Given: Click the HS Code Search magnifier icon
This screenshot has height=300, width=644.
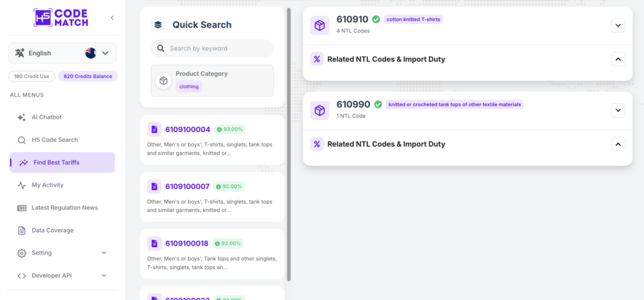Looking at the screenshot, I should (x=22, y=140).
